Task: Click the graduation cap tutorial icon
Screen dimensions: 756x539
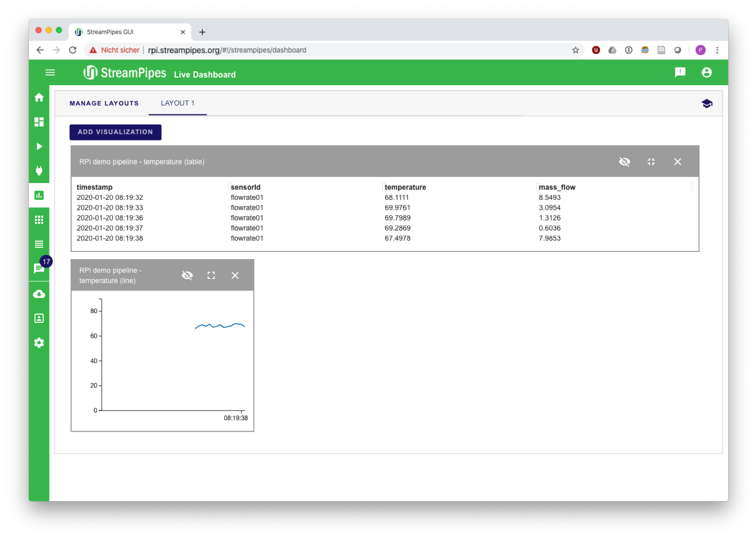Action: point(707,103)
